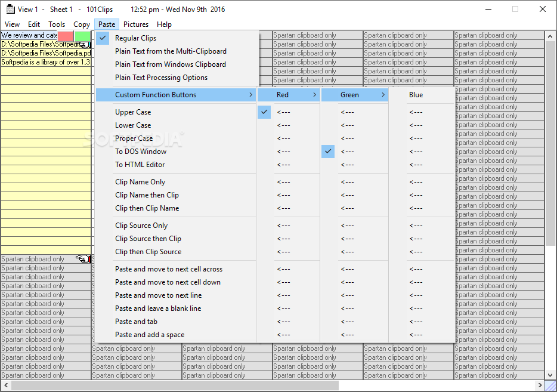
Task: Choose Clip Name Only
Action: [x=176, y=182]
